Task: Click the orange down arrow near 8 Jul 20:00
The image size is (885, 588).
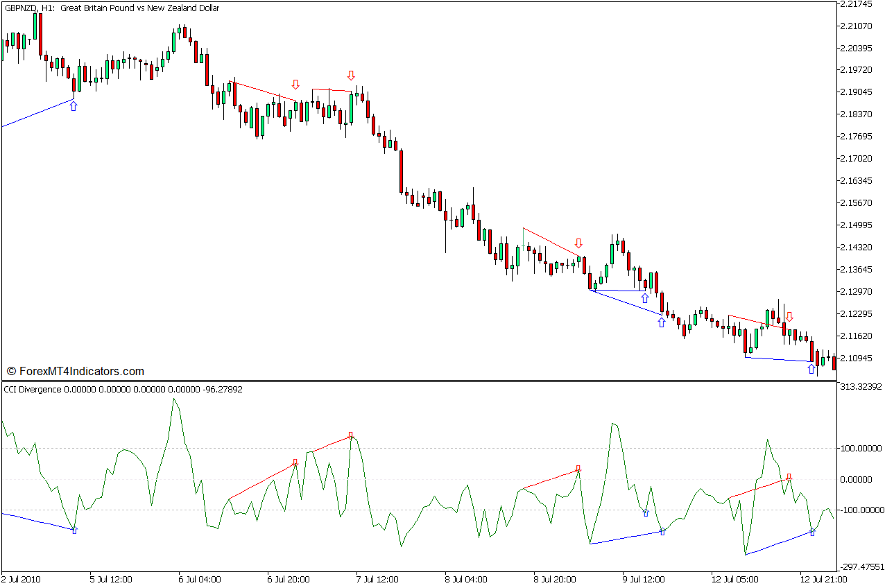Action: click(x=578, y=243)
